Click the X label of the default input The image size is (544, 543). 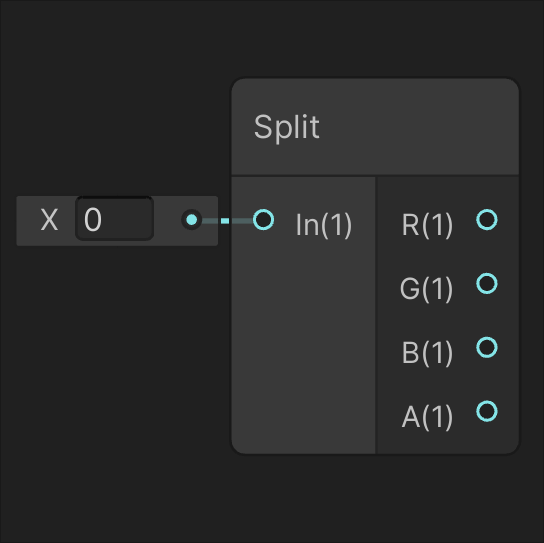tap(49, 220)
